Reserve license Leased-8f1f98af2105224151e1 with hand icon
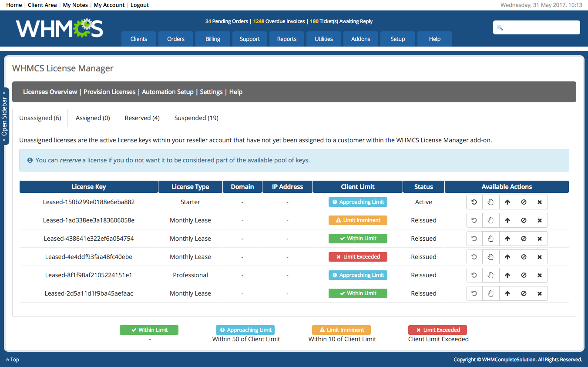The image size is (588, 367). click(491, 275)
